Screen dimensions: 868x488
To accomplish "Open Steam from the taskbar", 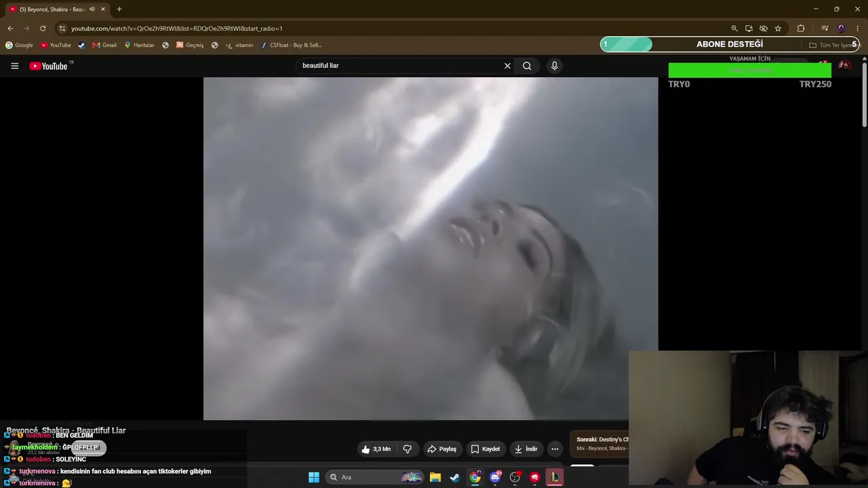I will click(455, 477).
